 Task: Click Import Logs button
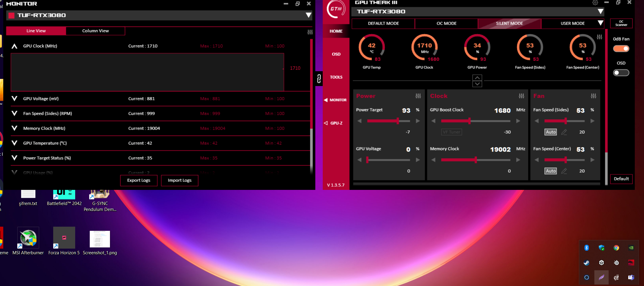(179, 180)
